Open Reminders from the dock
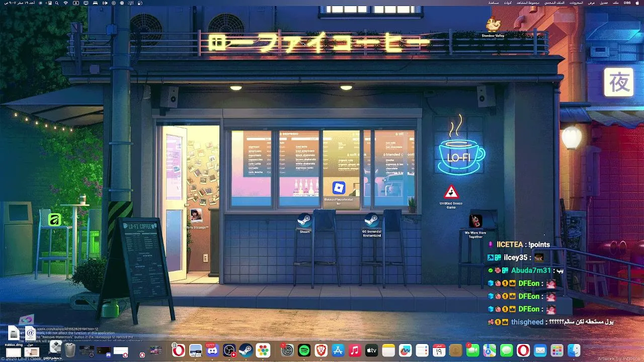Screen dimensions: 644x362 [x=422, y=350]
